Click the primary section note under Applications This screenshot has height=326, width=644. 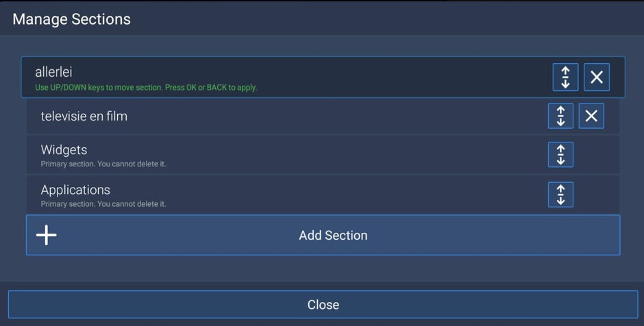click(103, 203)
